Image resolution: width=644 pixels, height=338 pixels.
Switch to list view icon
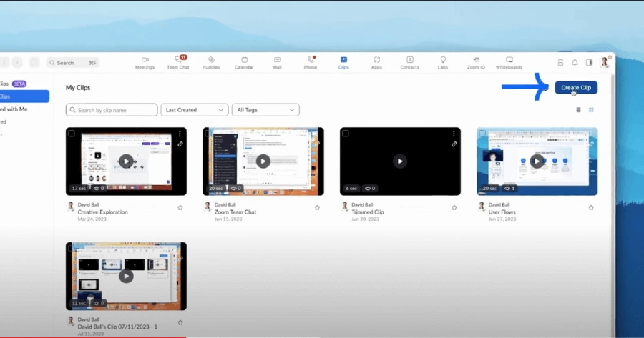point(579,110)
